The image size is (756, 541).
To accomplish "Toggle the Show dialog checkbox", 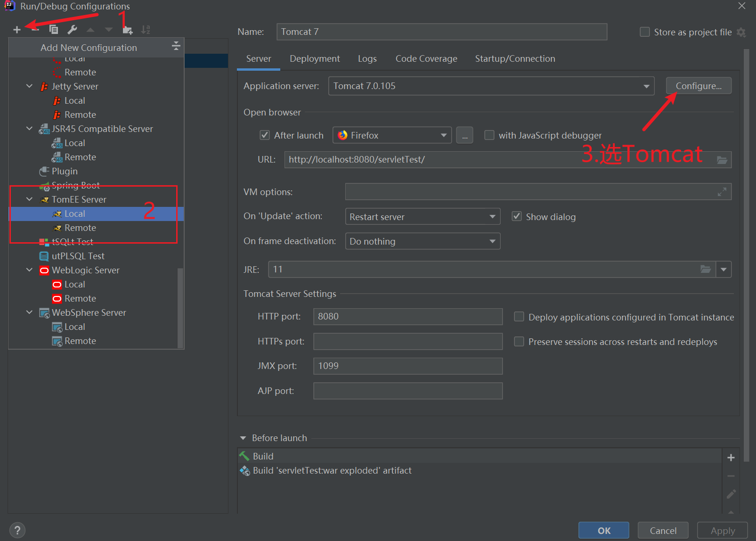I will [x=517, y=216].
